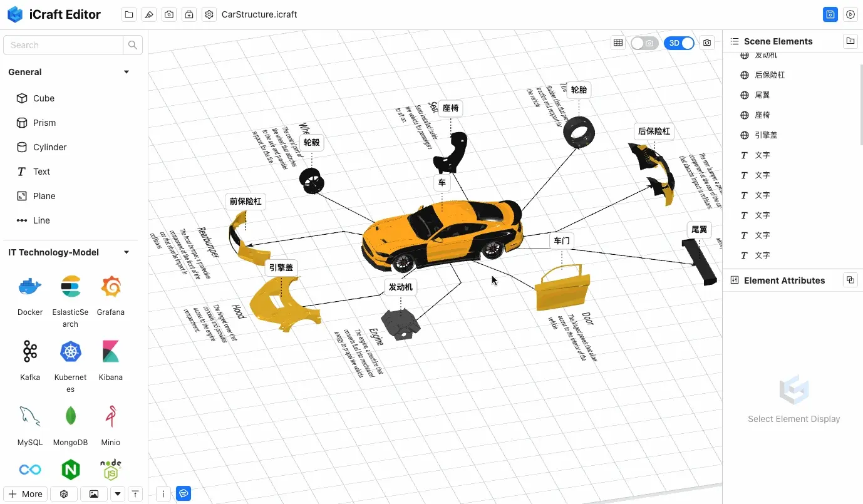The height and width of the screenshot is (504, 863).
Task: Open the Scene Elements panel menu
Action: click(733, 41)
